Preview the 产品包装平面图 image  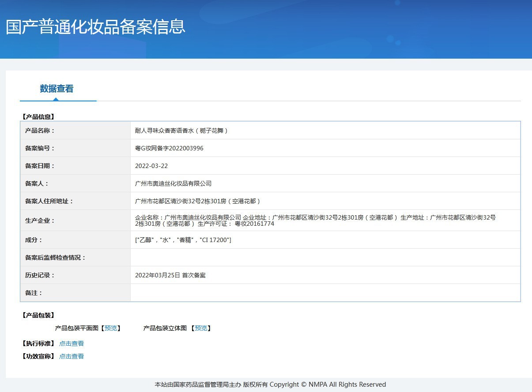pos(111,328)
